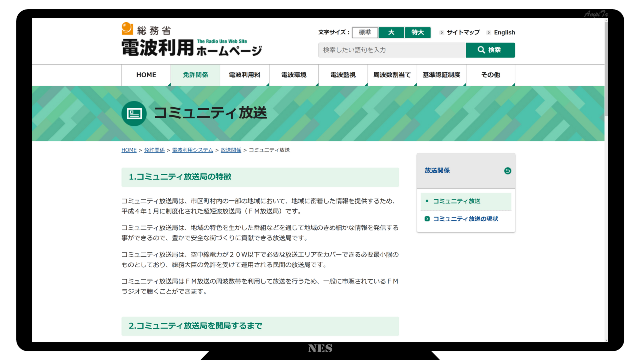Set text size to 標準
This screenshot has height=360, width=640.
pos(365,32)
